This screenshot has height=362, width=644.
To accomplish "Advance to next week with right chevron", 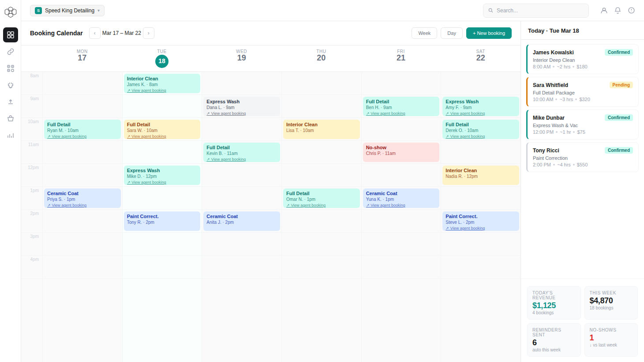I will pos(149,33).
